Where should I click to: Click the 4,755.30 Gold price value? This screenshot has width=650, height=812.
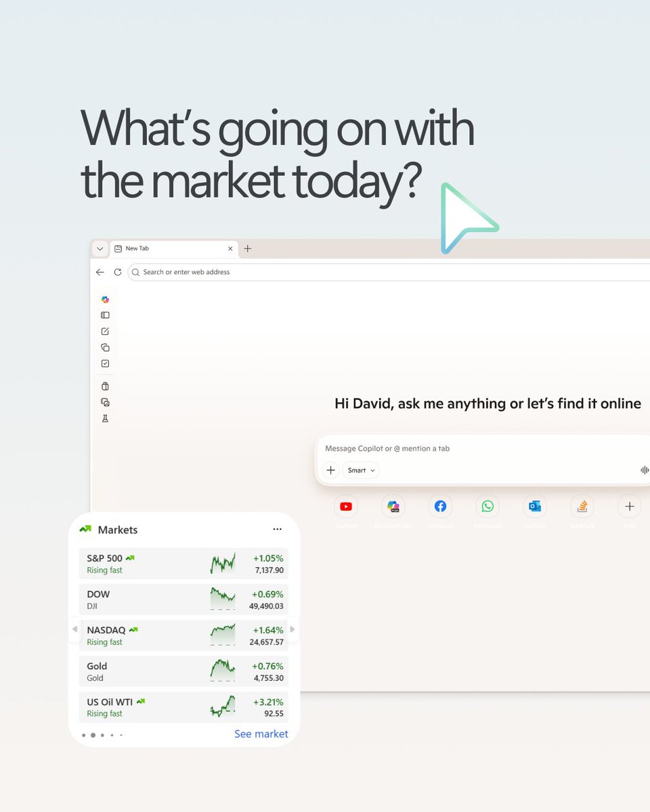click(x=269, y=678)
